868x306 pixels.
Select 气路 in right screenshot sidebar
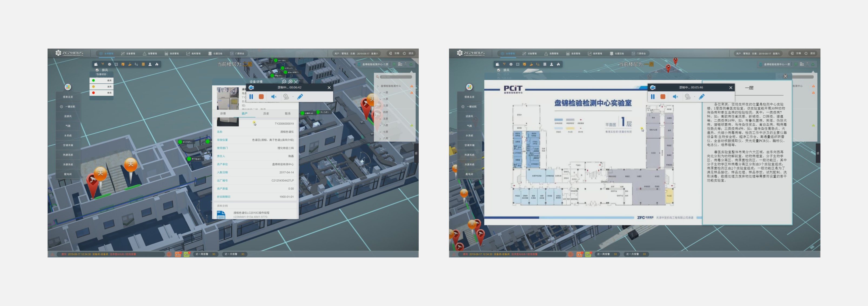[x=469, y=126]
